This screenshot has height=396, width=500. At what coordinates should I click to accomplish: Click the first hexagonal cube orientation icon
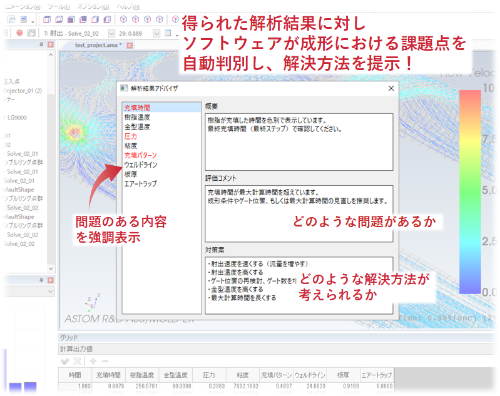point(123,19)
